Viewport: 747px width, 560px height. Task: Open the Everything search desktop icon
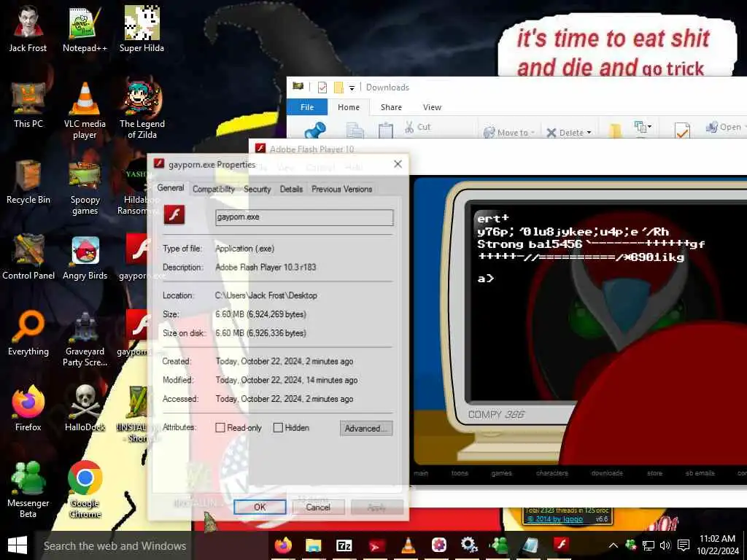pyautogui.click(x=28, y=332)
